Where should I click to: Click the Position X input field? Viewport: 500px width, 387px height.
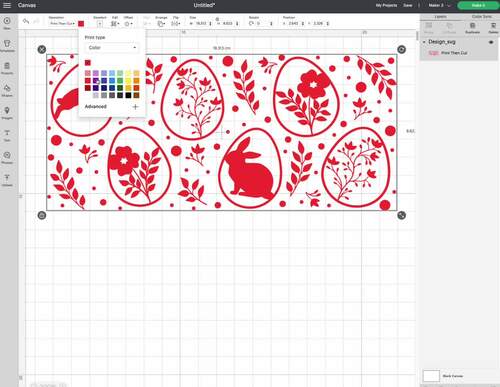293,24
